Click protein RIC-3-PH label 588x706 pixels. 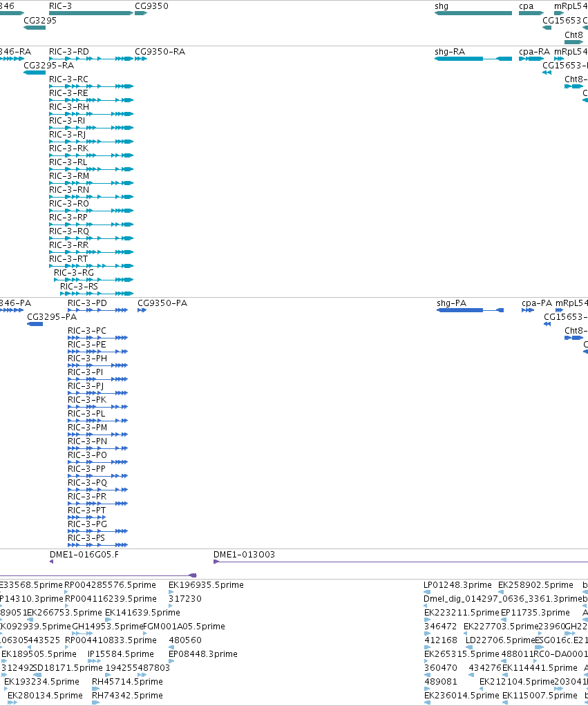tap(87, 358)
